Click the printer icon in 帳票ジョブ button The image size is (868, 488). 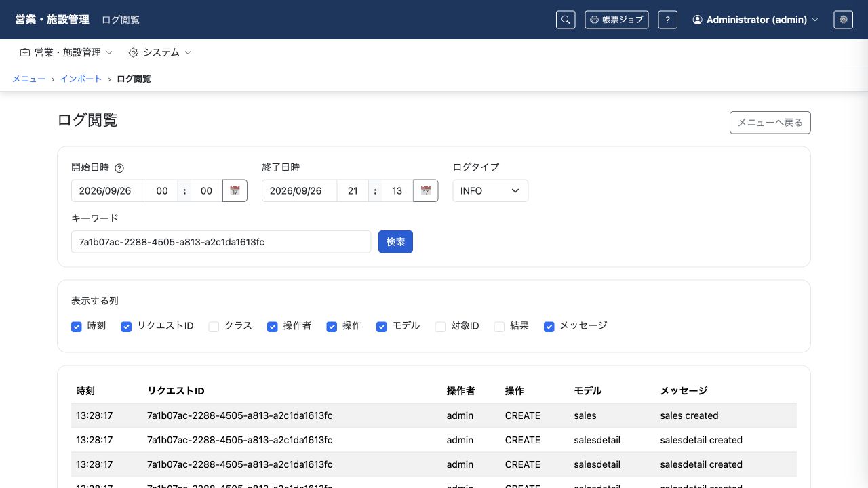pyautogui.click(x=594, y=20)
